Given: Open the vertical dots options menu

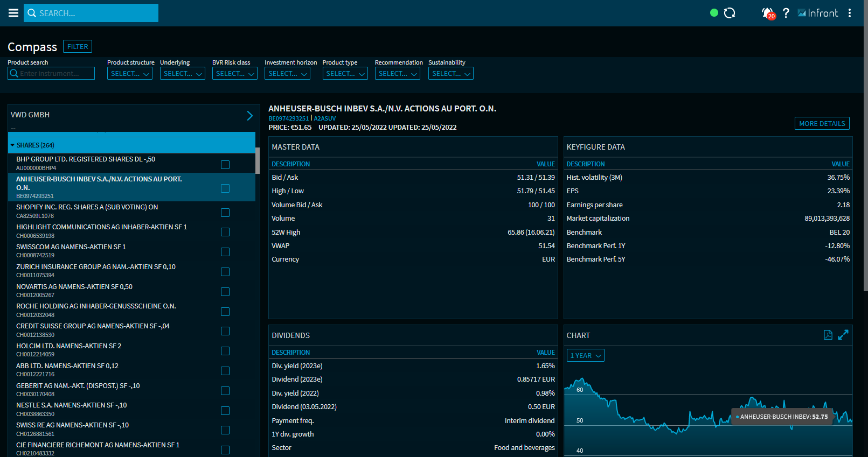Looking at the screenshot, I should click(x=850, y=13).
